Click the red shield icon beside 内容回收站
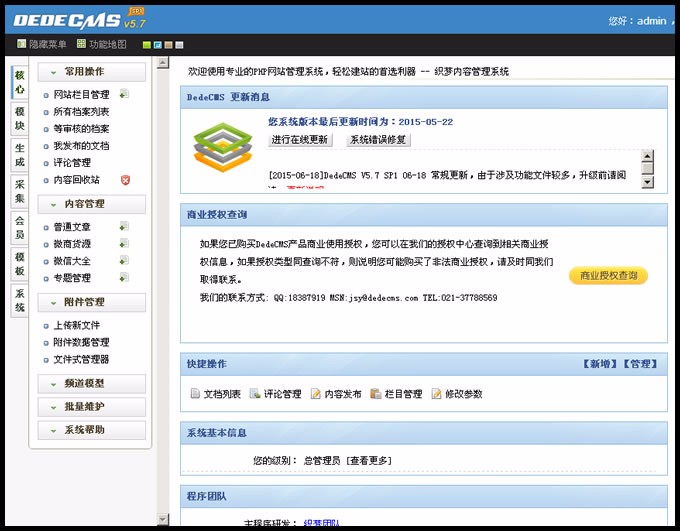The width and height of the screenshot is (680, 531). click(125, 180)
